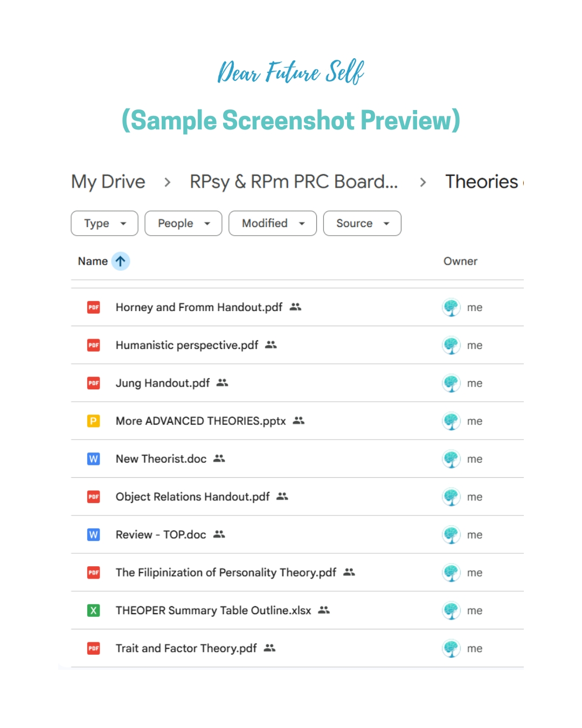Select the Theories breadcrumb folder
Image resolution: width=582 pixels, height=728 pixels.
481,182
